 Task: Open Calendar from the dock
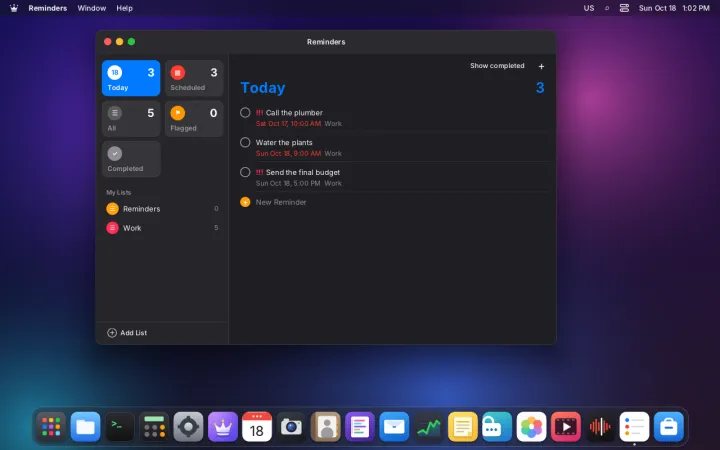click(257, 427)
